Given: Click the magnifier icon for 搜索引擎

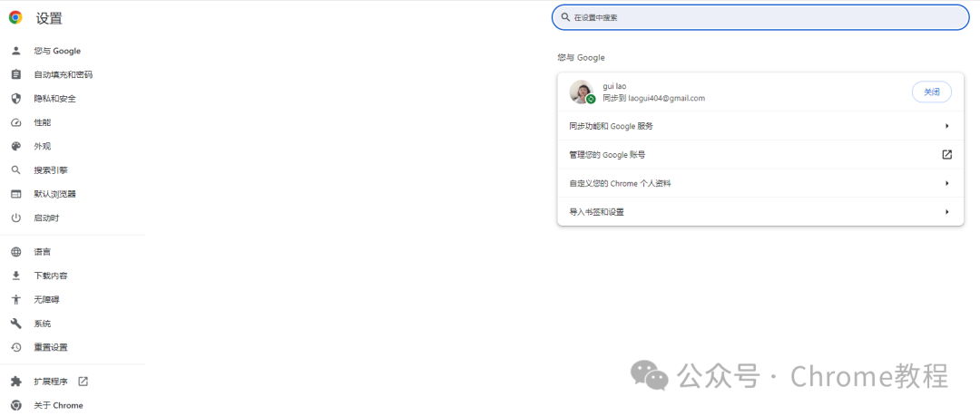Looking at the screenshot, I should tap(16, 169).
